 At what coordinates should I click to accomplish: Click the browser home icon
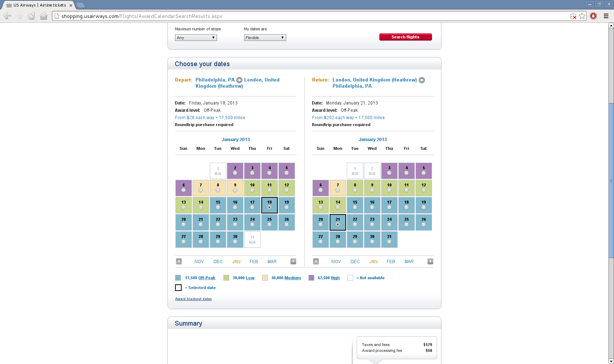click(43, 16)
